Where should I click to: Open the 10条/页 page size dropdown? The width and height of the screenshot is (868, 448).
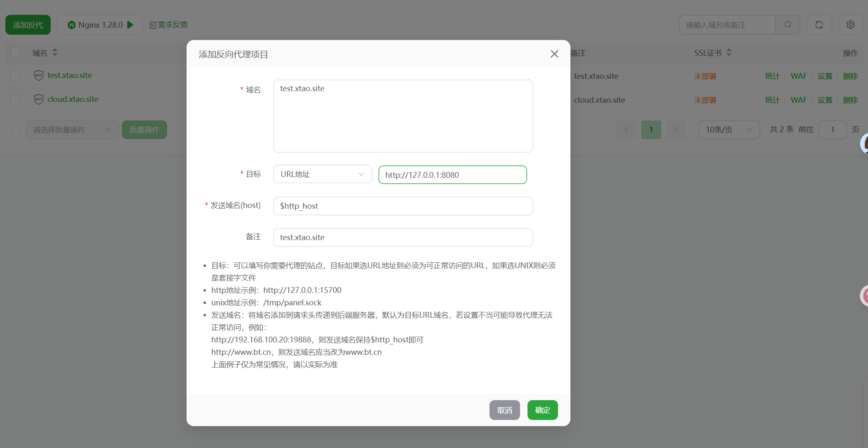pyautogui.click(x=729, y=130)
